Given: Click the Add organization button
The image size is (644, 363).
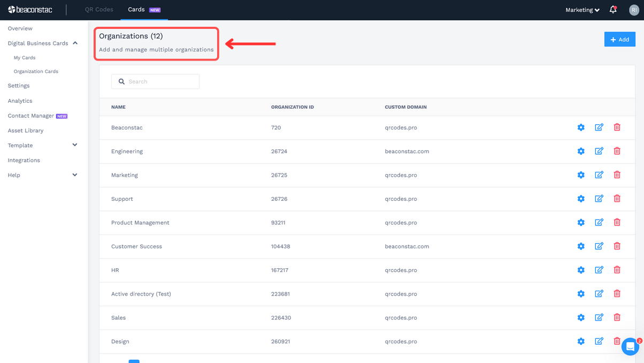Looking at the screenshot, I should click(x=619, y=40).
